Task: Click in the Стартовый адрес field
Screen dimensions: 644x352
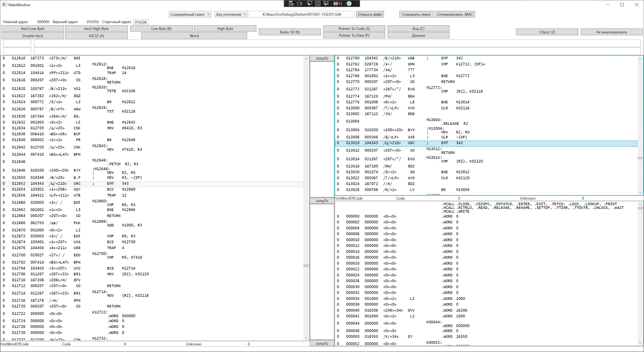Action: pos(141,22)
